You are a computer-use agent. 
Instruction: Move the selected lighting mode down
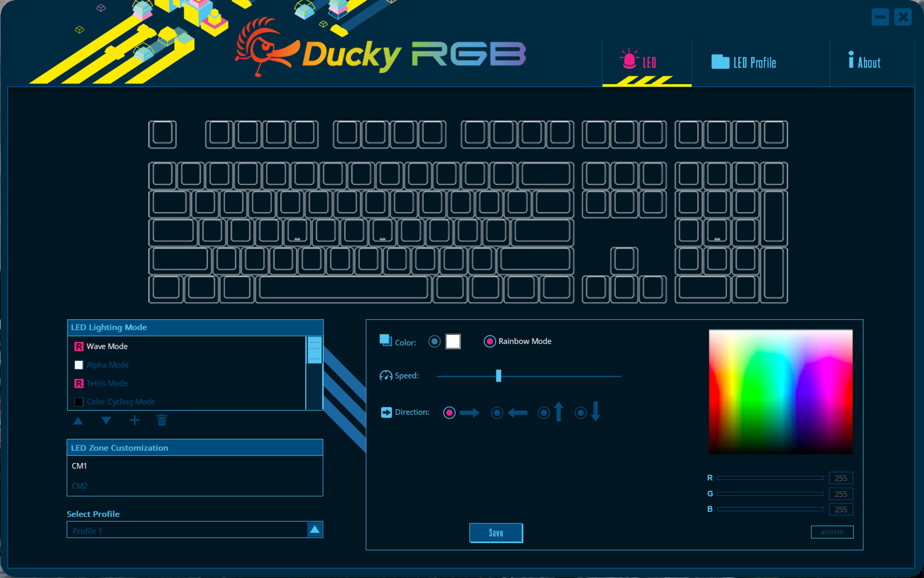pos(106,420)
